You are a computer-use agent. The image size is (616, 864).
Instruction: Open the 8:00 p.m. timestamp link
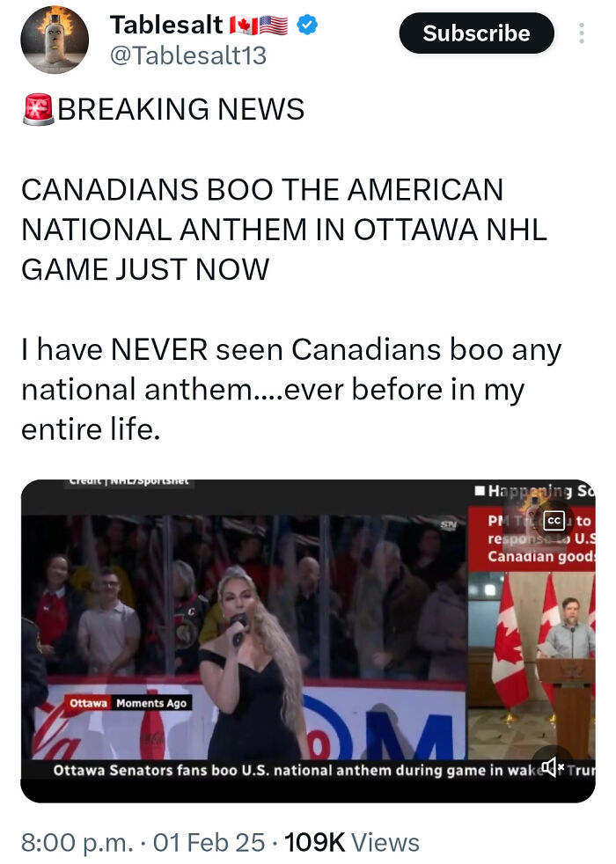tap(77, 843)
